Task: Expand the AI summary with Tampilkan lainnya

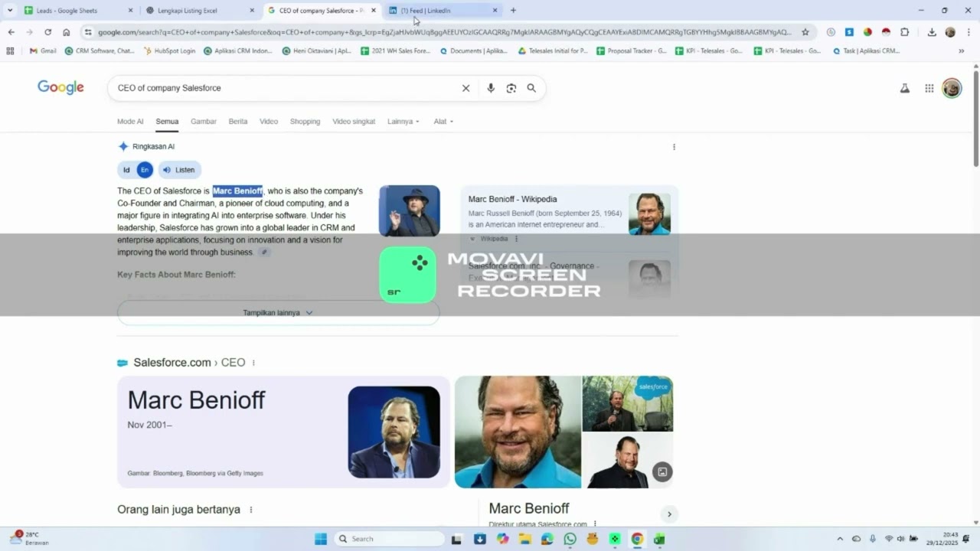Action: 278,312
